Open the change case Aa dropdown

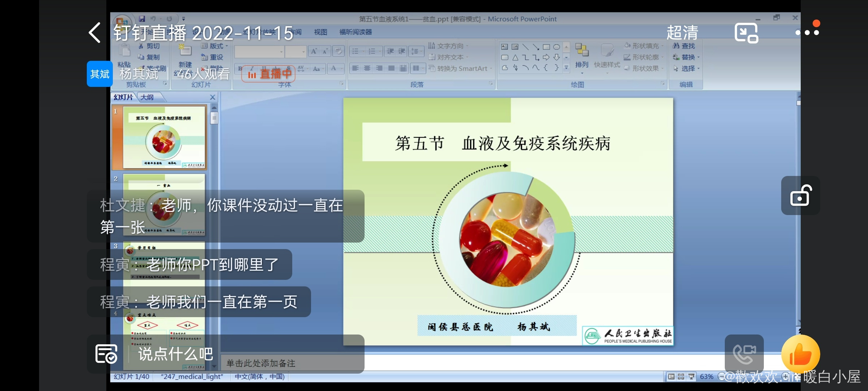pyautogui.click(x=319, y=68)
